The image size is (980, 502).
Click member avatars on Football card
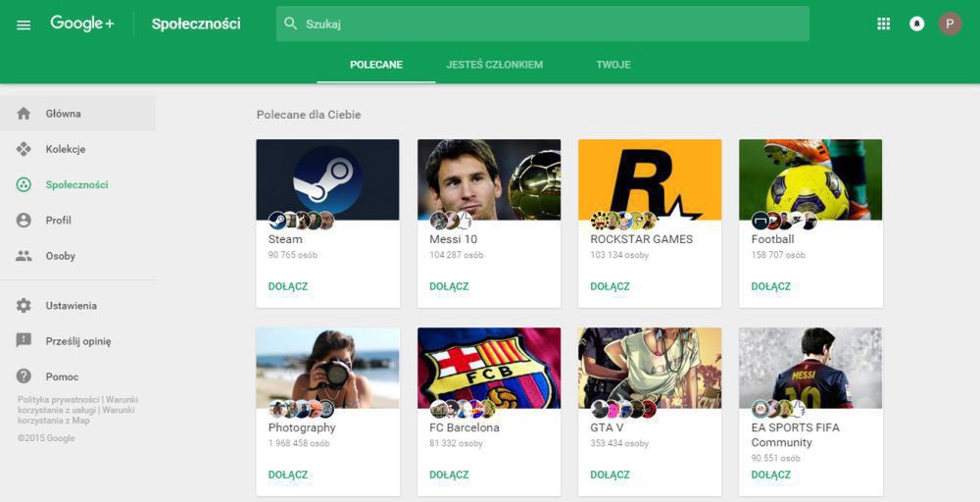[x=784, y=220]
